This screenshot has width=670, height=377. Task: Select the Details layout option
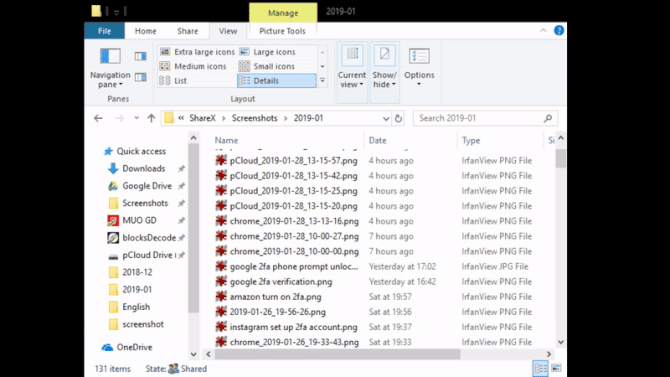click(276, 80)
